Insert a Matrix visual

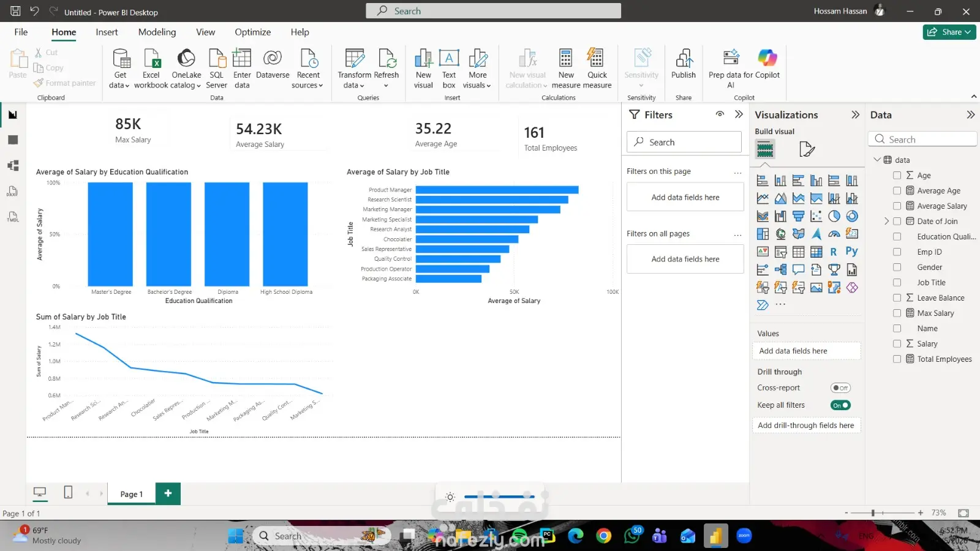tap(816, 252)
